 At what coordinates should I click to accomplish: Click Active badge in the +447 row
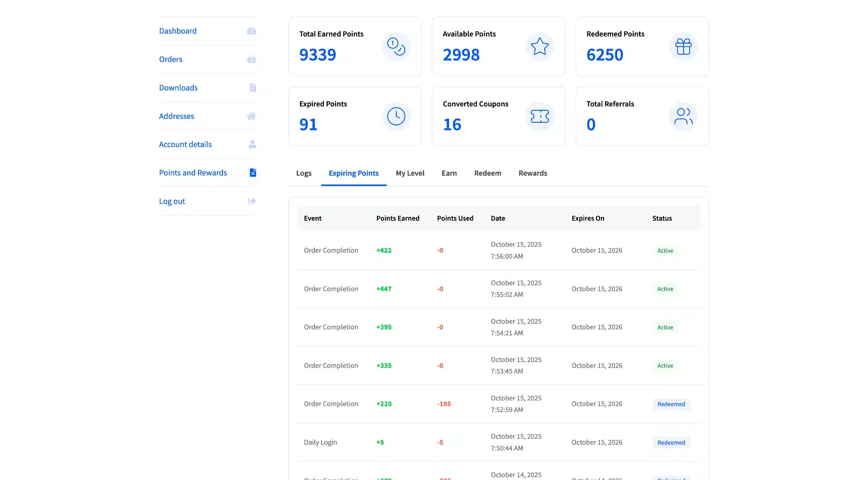665,289
